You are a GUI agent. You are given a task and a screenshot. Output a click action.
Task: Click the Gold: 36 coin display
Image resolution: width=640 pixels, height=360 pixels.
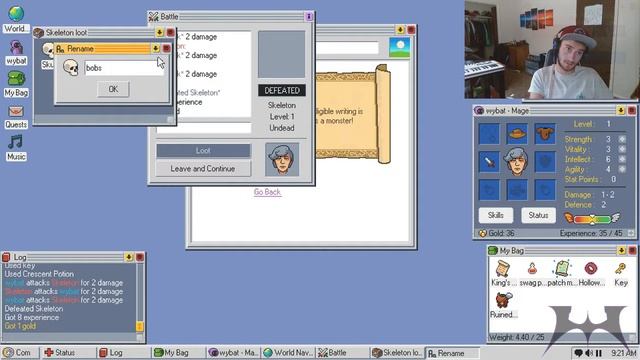(496, 233)
